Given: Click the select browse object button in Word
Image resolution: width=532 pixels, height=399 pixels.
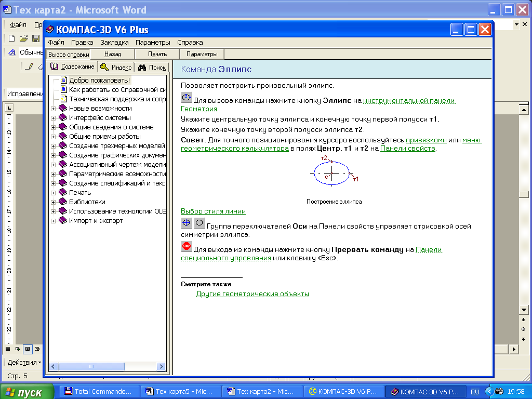Looking at the screenshot, I should (524, 329).
